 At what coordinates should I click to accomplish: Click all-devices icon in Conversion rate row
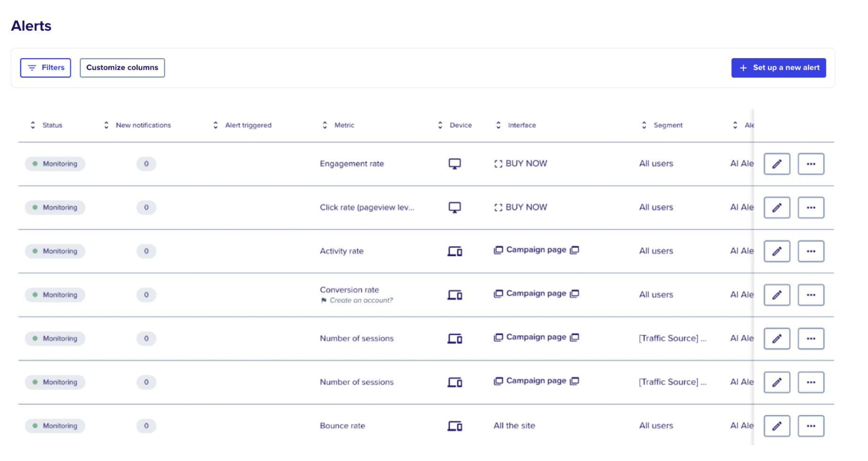455,295
